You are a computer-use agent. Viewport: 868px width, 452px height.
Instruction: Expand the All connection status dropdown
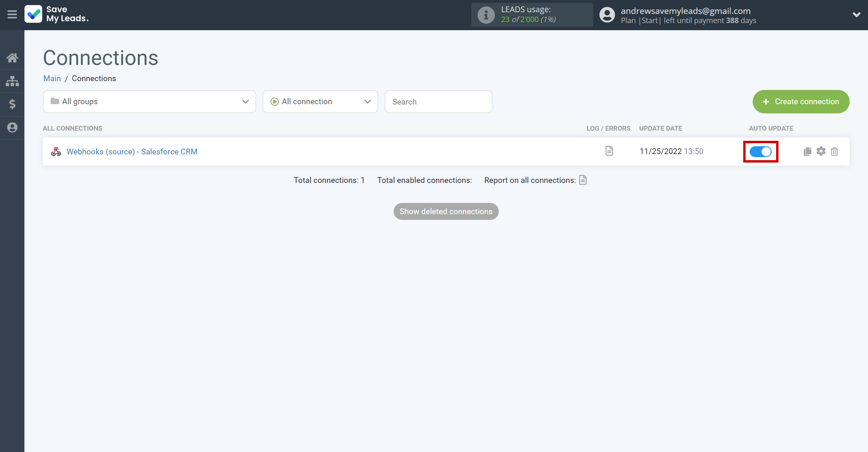tap(320, 101)
